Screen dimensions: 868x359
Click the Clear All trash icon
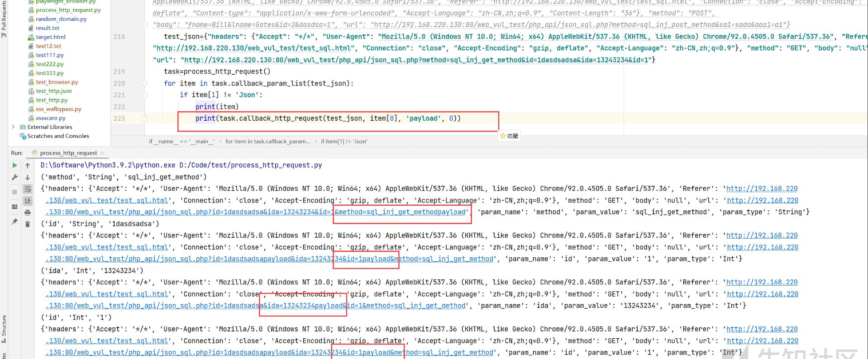pos(28,224)
